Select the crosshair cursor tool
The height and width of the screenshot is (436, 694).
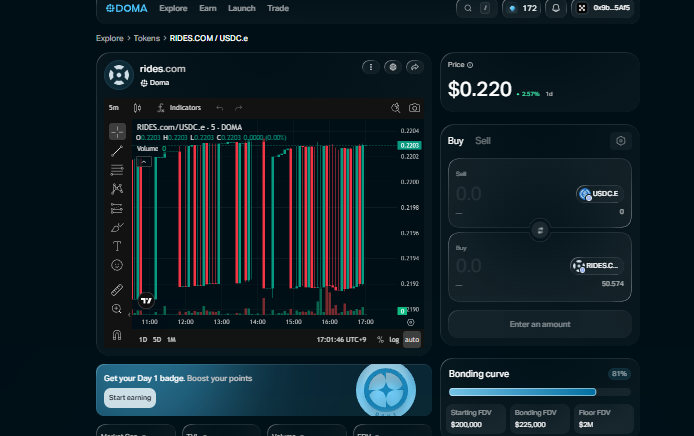tap(117, 131)
